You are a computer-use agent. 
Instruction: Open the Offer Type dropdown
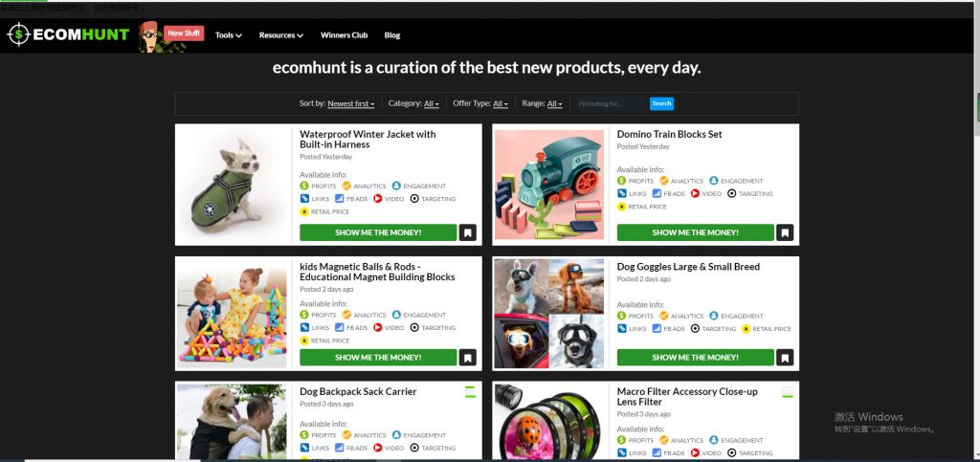[500, 103]
